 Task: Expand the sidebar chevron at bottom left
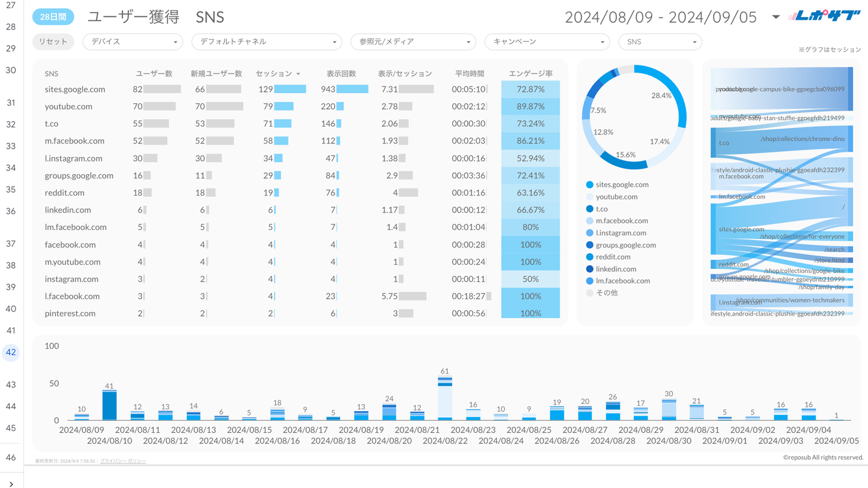click(x=11, y=483)
